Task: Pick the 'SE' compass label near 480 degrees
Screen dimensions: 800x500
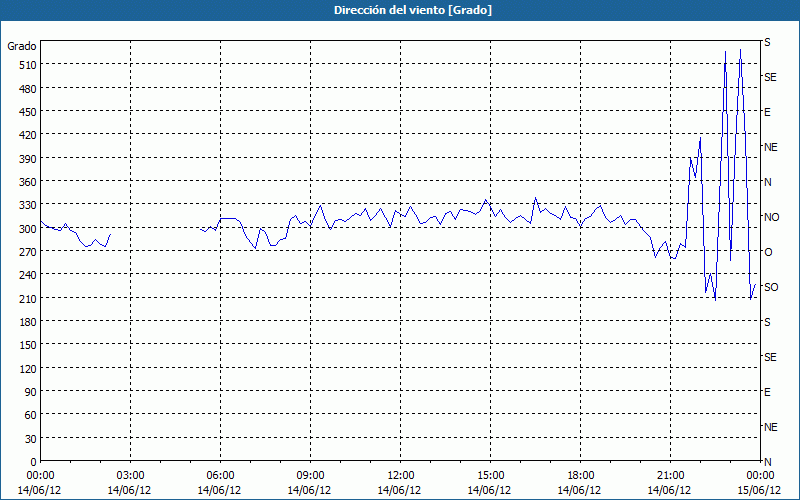Action: 770,78
